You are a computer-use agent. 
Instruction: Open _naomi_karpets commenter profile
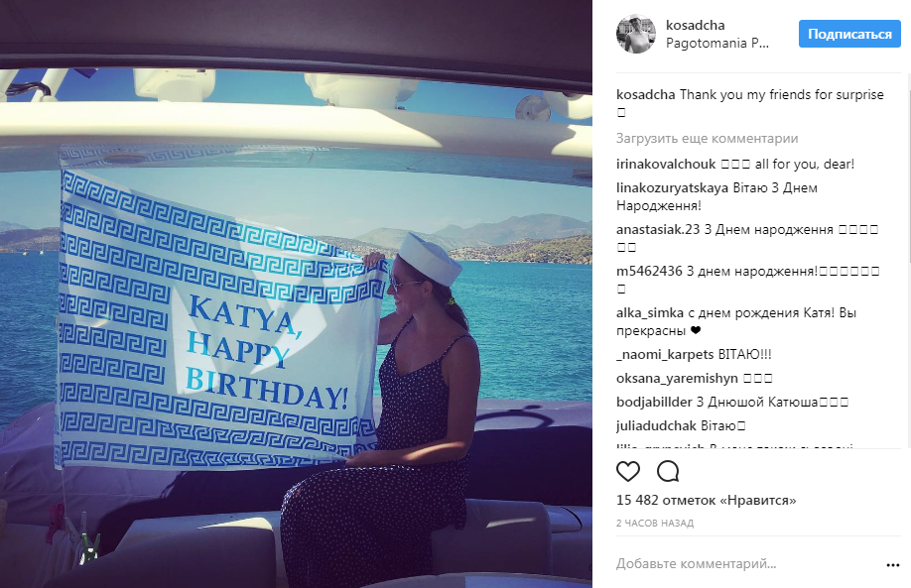pyautogui.click(x=665, y=355)
